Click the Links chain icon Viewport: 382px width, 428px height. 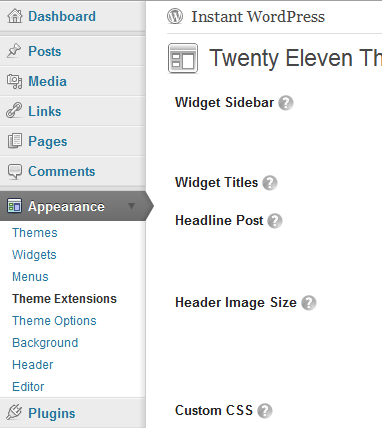click(x=14, y=111)
